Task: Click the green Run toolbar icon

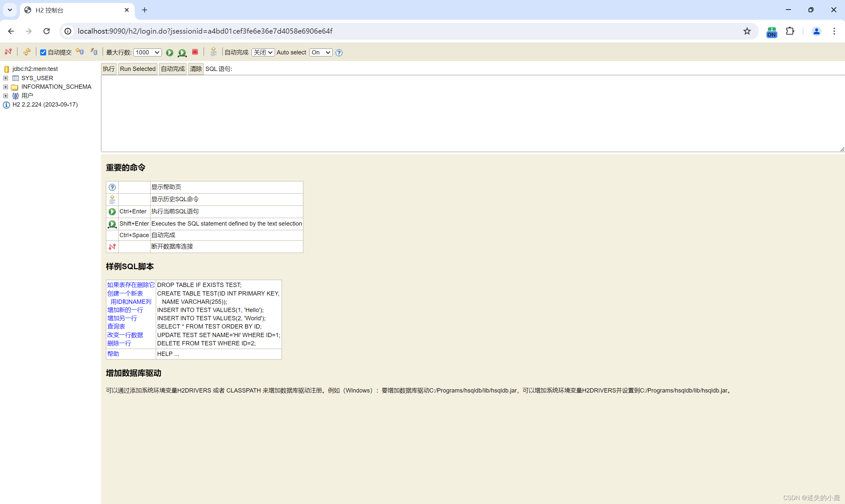Action: pyautogui.click(x=170, y=52)
